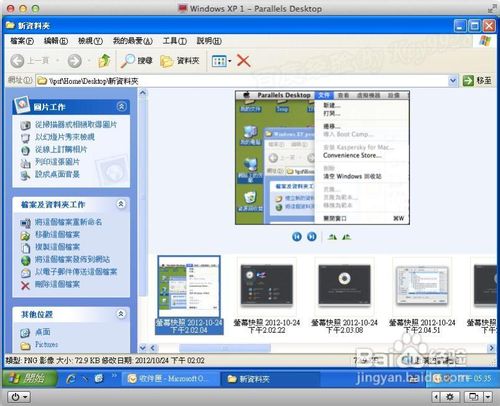Go up one folder level icon
The image size is (500, 406).
tap(104, 61)
